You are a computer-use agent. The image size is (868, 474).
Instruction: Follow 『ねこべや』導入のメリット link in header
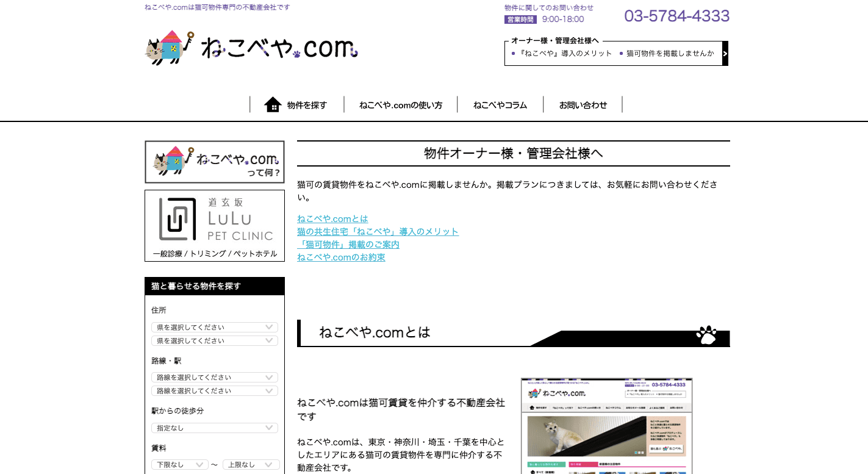coord(565,54)
